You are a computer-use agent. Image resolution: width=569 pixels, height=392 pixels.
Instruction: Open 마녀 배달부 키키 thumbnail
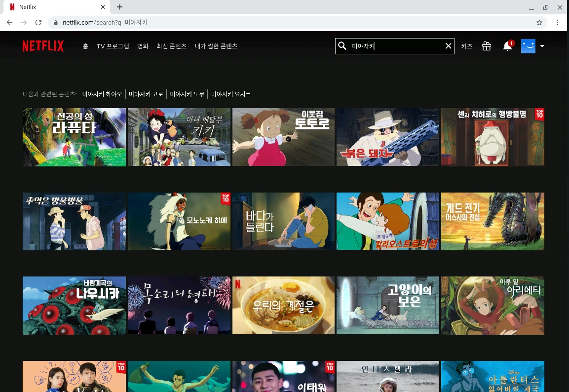(179, 137)
